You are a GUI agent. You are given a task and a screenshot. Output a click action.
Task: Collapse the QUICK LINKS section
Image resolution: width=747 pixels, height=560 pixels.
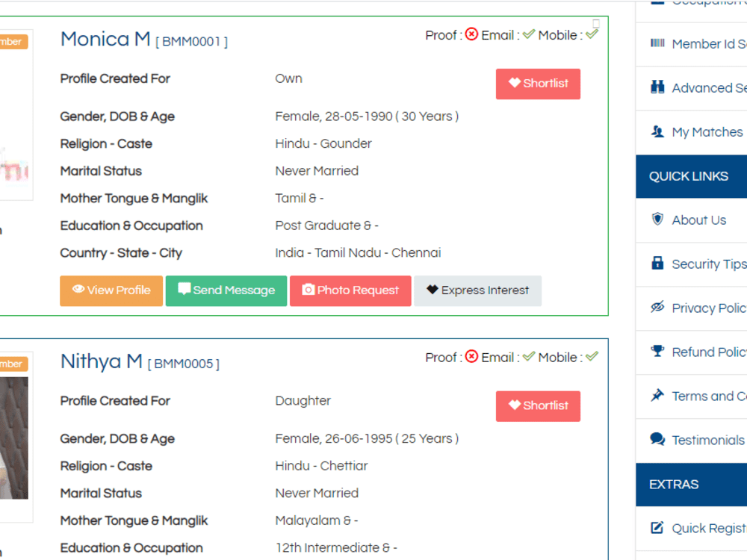tap(688, 176)
